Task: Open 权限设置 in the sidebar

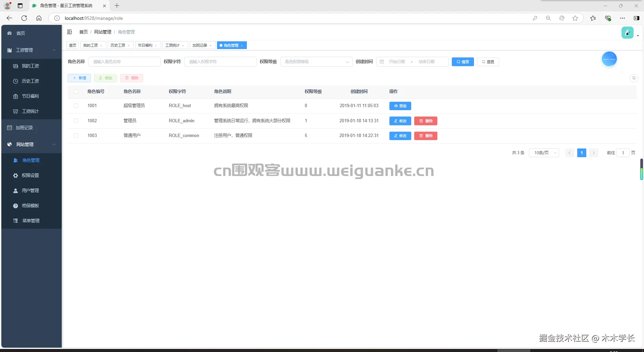Action: coord(32,175)
